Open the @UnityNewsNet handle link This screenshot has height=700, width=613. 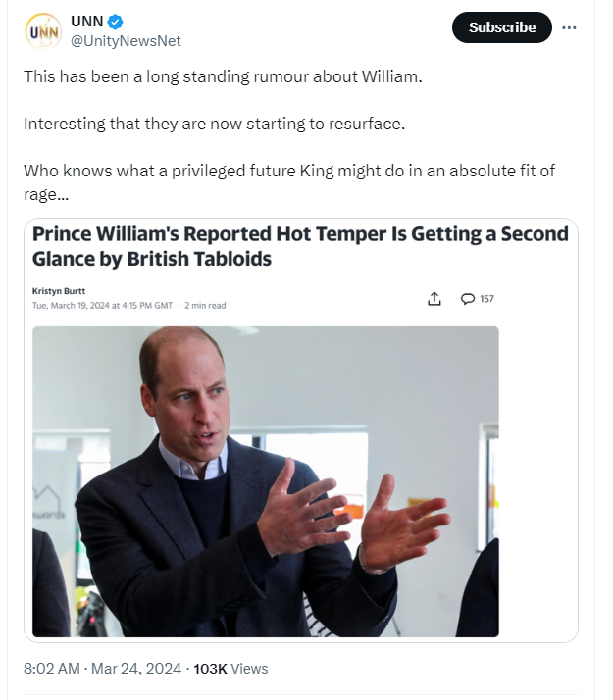(x=126, y=40)
